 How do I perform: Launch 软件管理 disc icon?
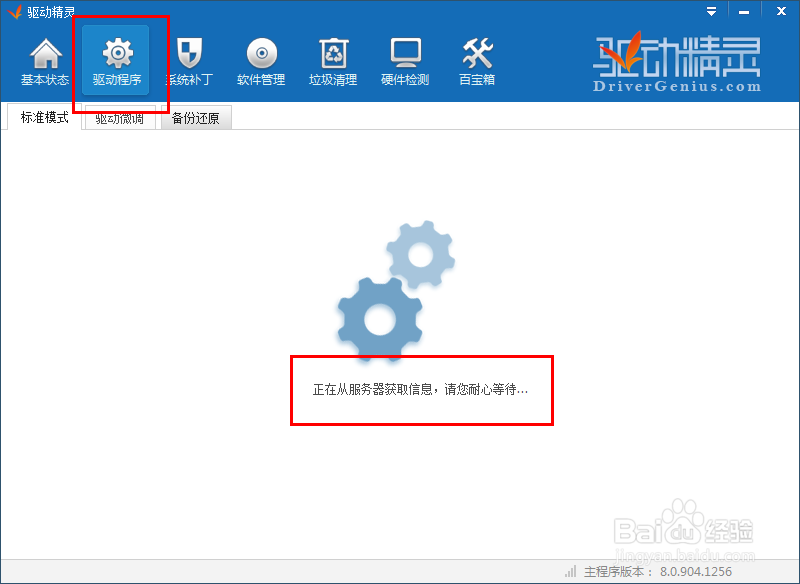click(x=261, y=60)
